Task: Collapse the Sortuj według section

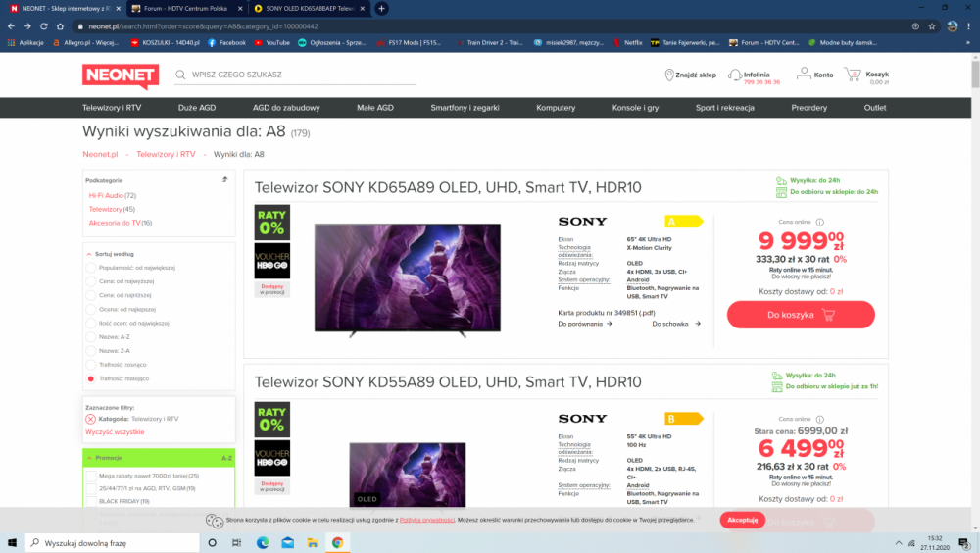Action: 89,255
